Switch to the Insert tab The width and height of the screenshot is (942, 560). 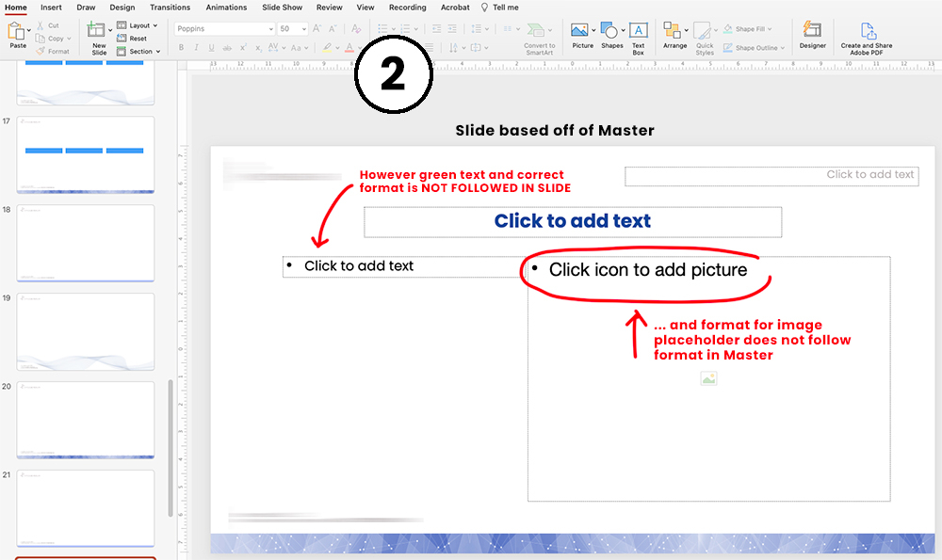point(51,8)
